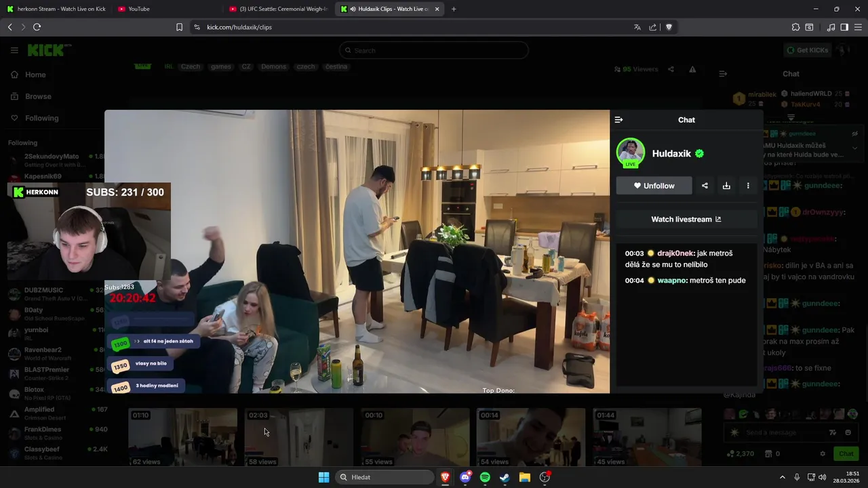The width and height of the screenshot is (868, 488).
Task: Open the clip's three-dot options menu
Action: [748, 186]
